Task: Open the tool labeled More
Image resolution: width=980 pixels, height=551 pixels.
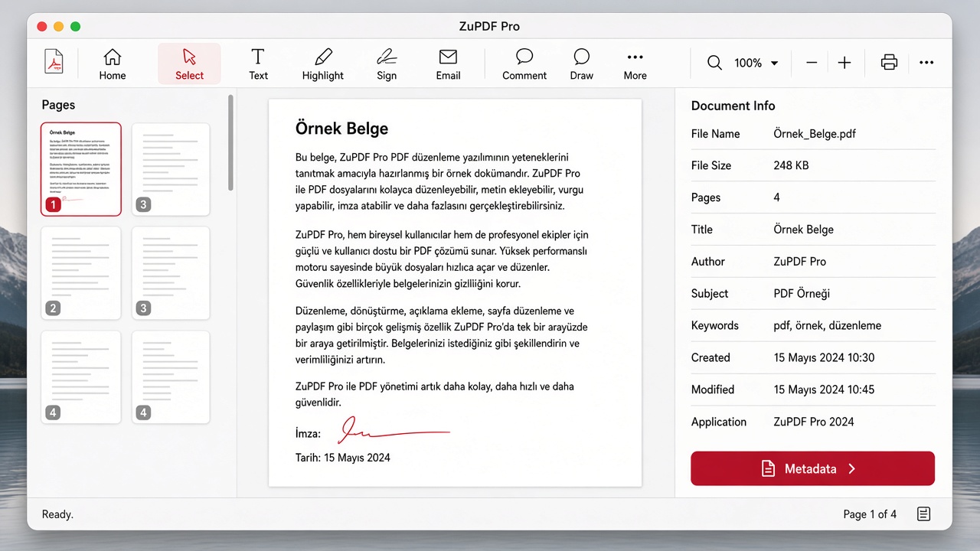Action: 635,64
